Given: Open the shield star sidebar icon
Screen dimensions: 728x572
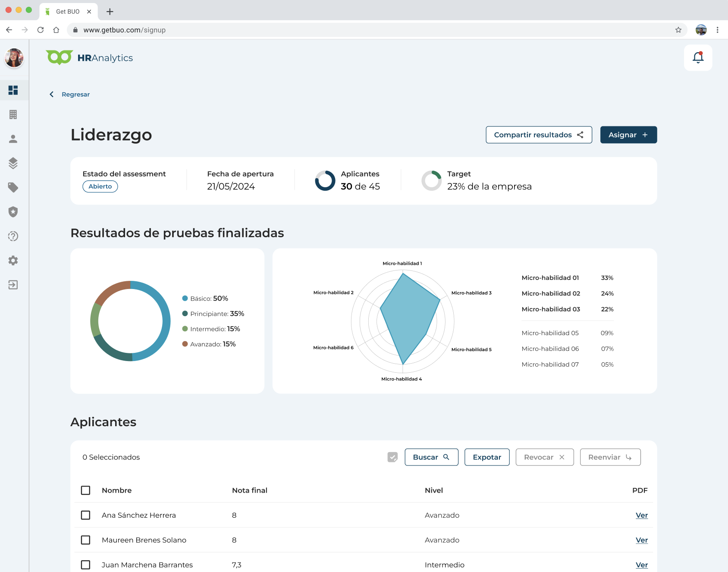Looking at the screenshot, I should (x=13, y=212).
